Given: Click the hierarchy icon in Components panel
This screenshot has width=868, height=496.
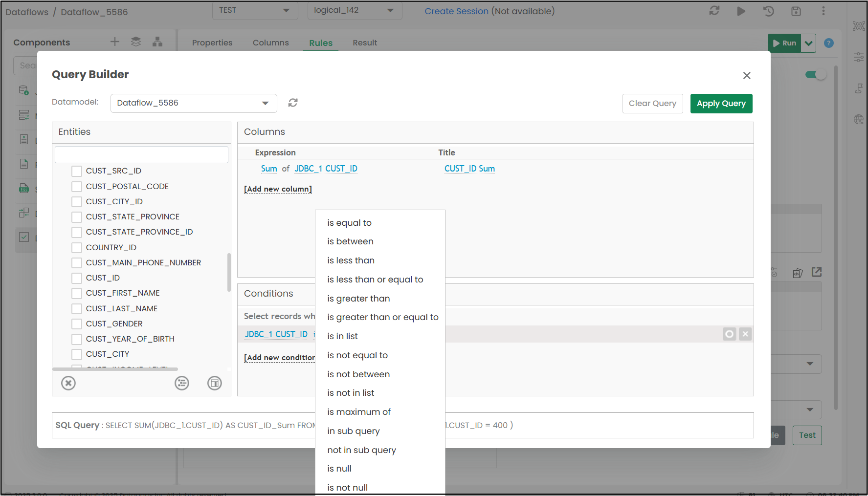Looking at the screenshot, I should [157, 42].
